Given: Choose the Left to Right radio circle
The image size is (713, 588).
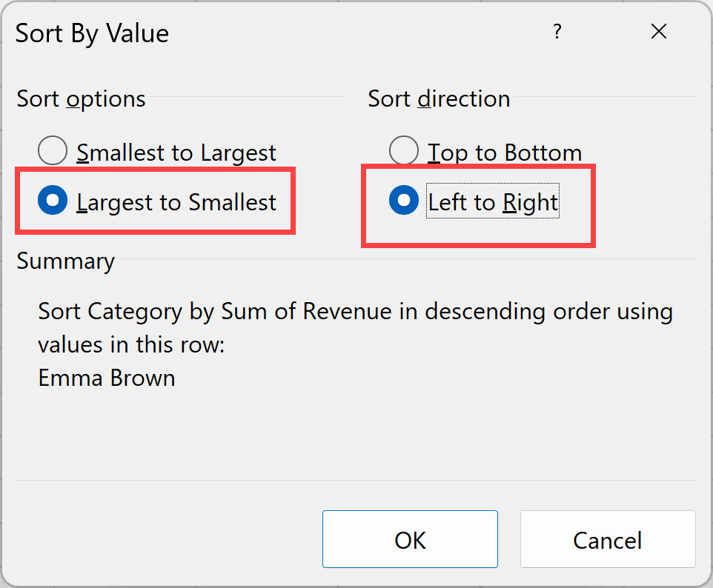Looking at the screenshot, I should [x=404, y=201].
